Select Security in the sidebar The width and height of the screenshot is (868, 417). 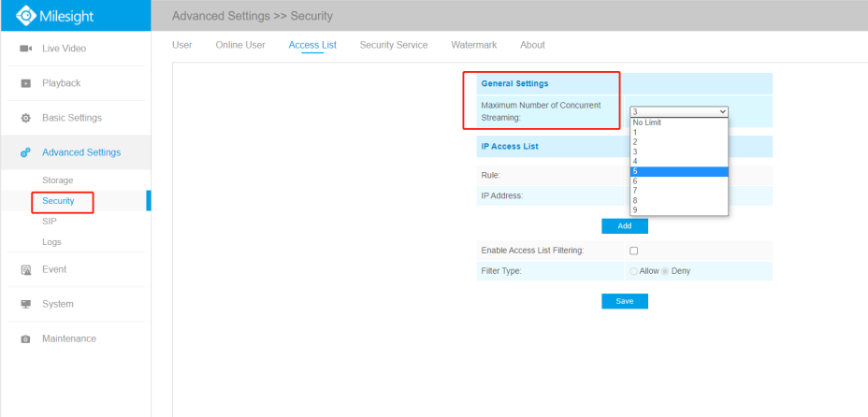[x=58, y=201]
